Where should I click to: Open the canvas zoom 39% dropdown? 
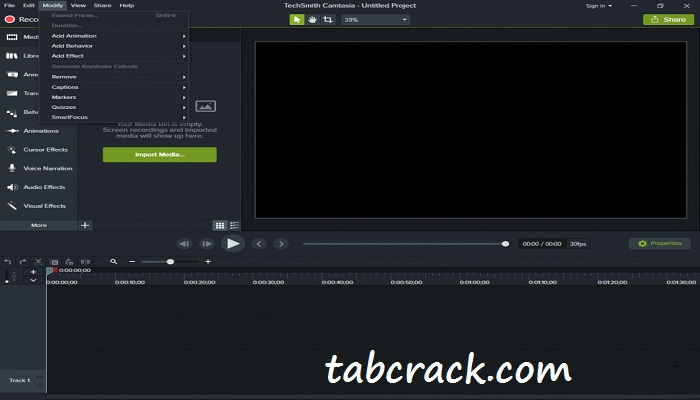(375, 20)
